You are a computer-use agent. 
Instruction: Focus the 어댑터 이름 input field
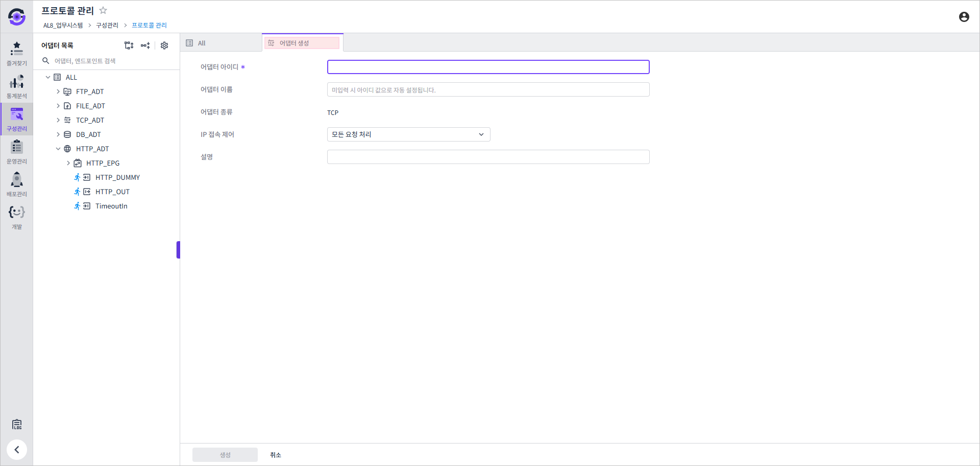tap(488, 89)
